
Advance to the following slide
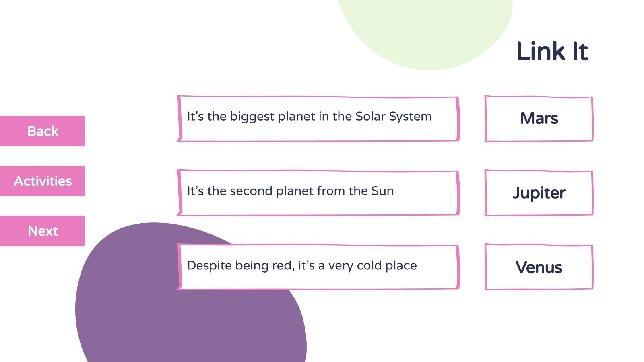[42, 231]
